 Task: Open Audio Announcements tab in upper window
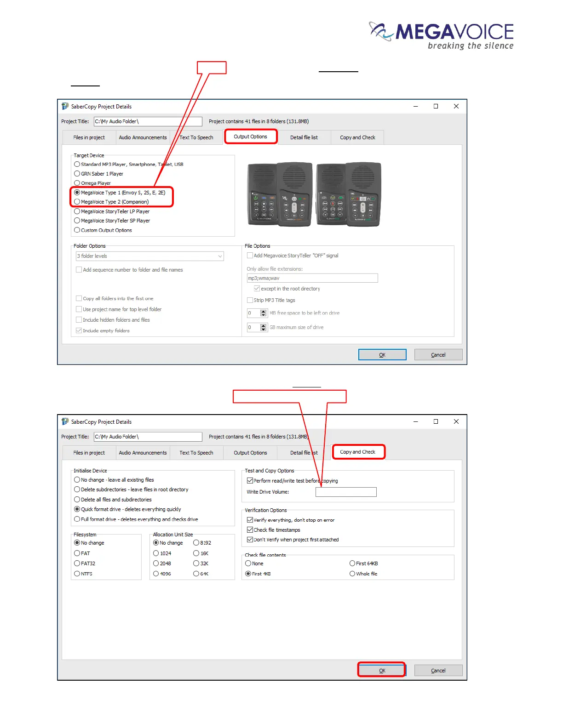143,137
